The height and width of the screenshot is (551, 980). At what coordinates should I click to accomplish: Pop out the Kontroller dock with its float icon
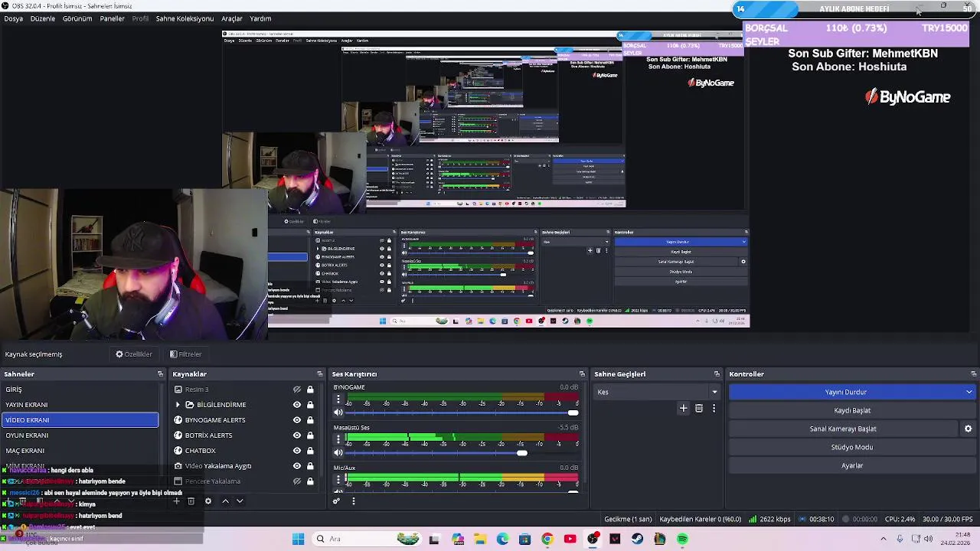coord(973,374)
